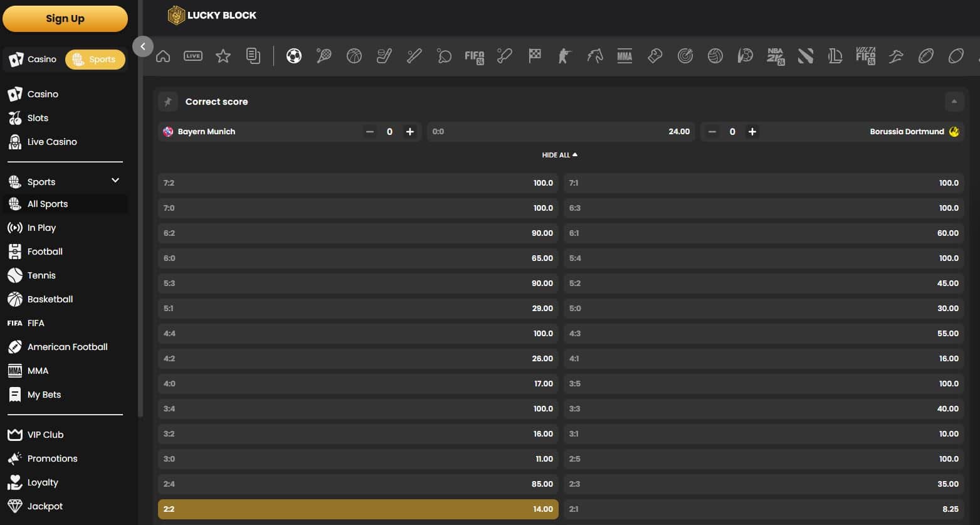Go to All Sports
The width and height of the screenshot is (980, 525).
click(x=65, y=204)
